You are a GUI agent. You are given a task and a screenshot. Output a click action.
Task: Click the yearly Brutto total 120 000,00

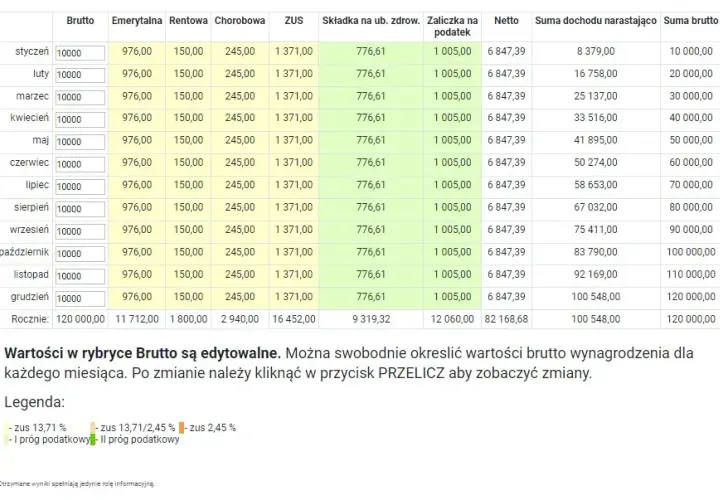click(80, 319)
